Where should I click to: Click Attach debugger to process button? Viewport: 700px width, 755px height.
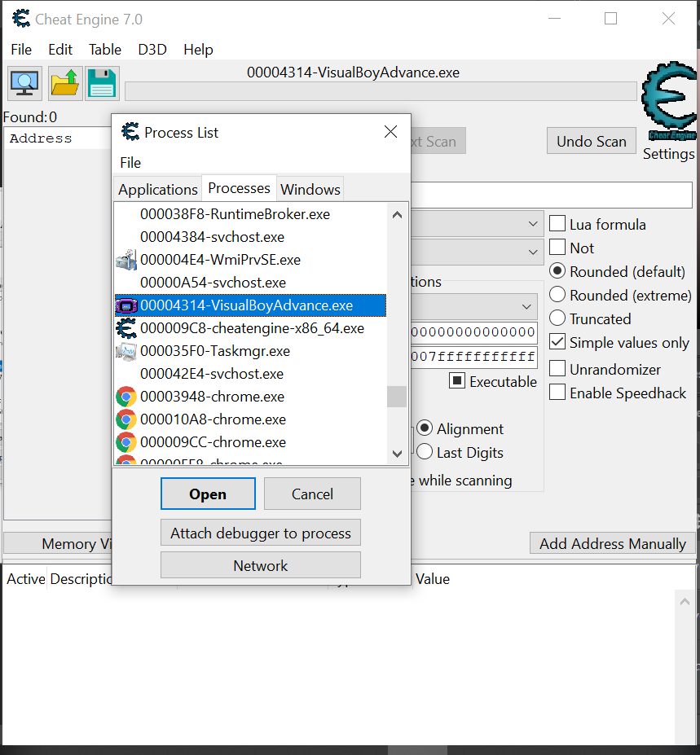coord(261,533)
